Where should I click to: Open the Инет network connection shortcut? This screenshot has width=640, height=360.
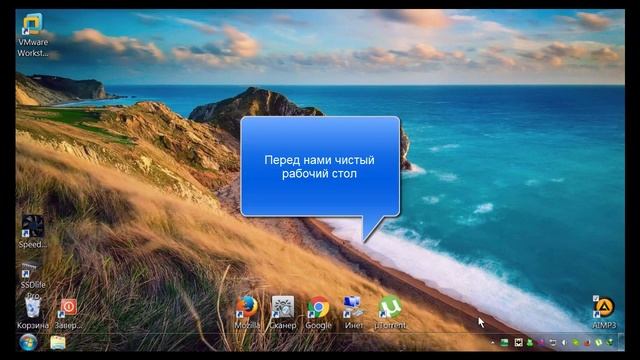(x=353, y=313)
